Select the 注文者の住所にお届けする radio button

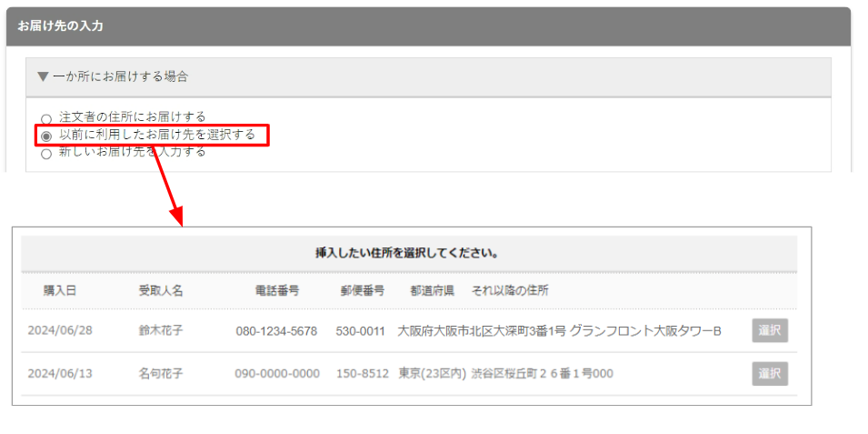(46, 118)
